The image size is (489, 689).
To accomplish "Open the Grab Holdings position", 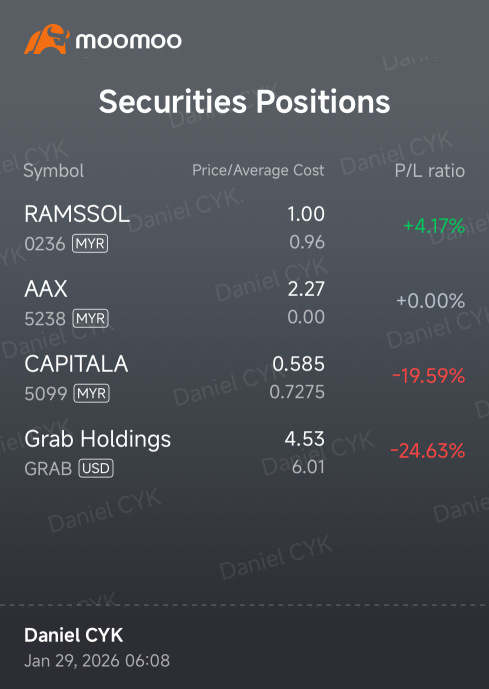I will point(244,453).
